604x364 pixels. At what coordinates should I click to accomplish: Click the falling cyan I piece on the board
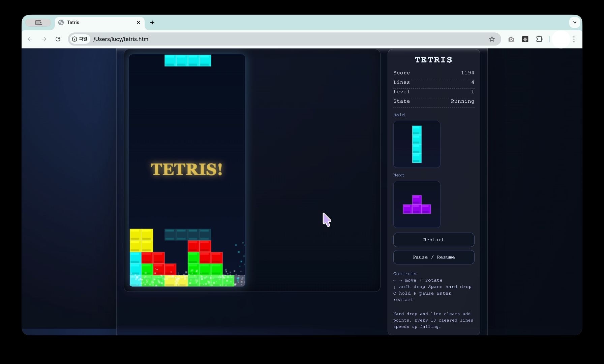coord(188,61)
